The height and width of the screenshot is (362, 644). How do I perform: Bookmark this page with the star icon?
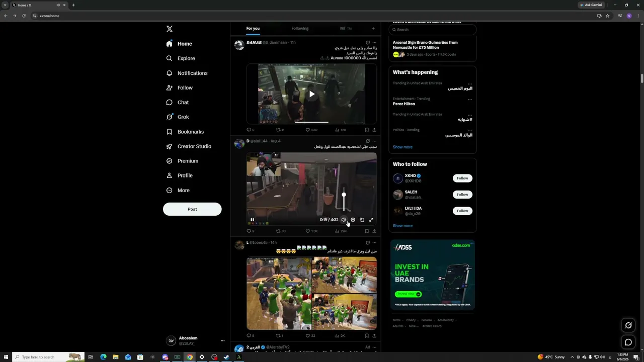point(608,16)
